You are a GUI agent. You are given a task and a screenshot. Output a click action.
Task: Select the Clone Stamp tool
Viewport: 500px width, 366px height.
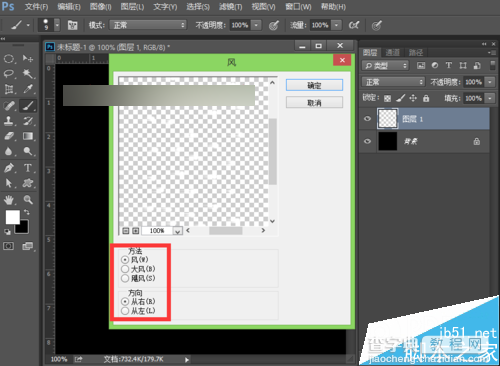pyautogui.click(x=9, y=121)
